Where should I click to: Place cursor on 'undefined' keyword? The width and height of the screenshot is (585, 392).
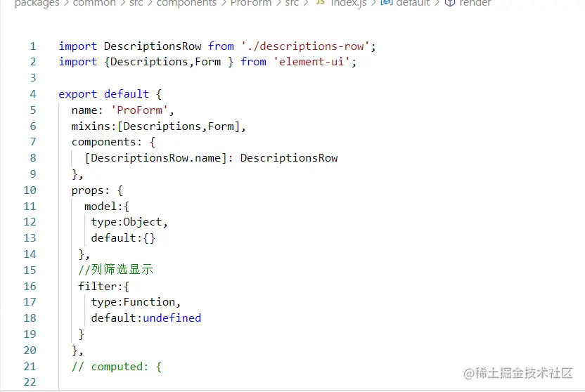coord(172,318)
